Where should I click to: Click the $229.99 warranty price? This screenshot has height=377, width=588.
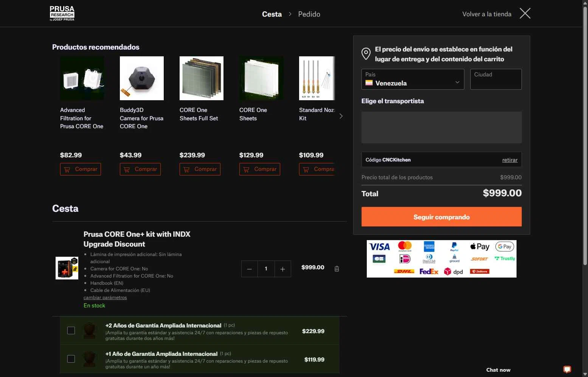coord(313,331)
